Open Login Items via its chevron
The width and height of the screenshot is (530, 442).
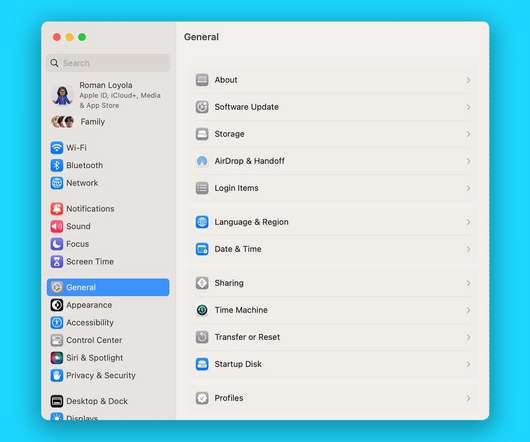(468, 188)
